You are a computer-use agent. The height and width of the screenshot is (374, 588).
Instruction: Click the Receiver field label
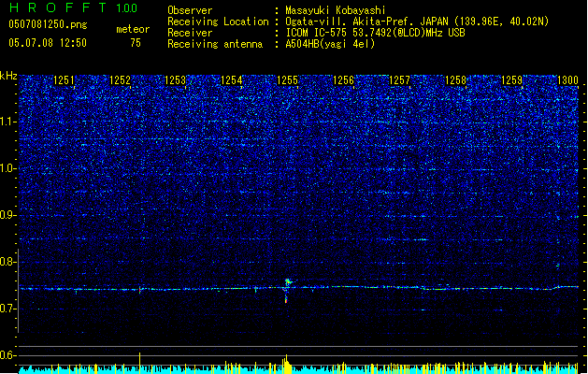pos(190,33)
